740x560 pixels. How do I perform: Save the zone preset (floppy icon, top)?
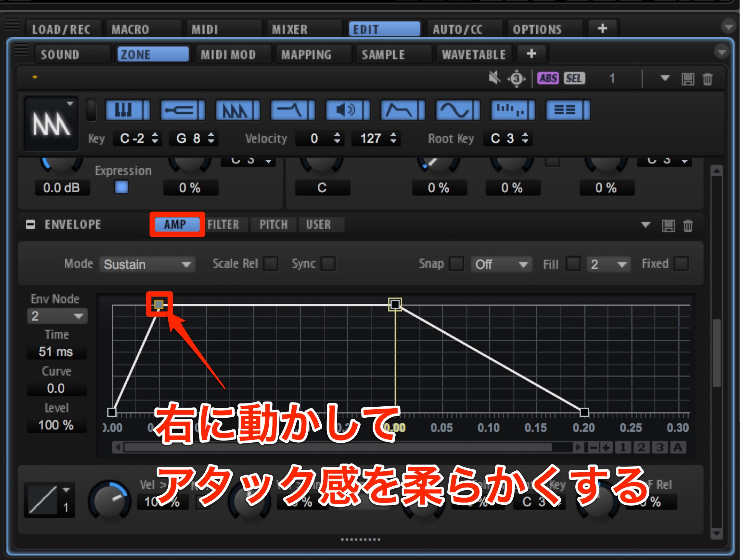(x=688, y=79)
